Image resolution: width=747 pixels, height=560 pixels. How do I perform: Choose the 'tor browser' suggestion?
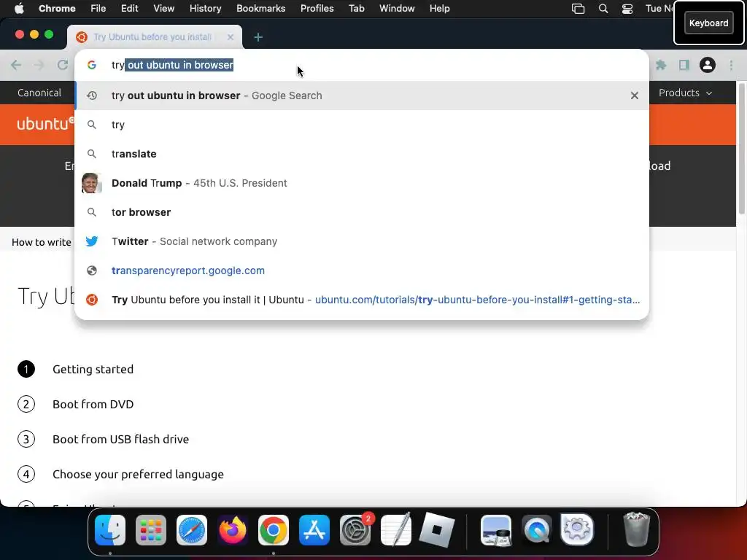[362, 212]
